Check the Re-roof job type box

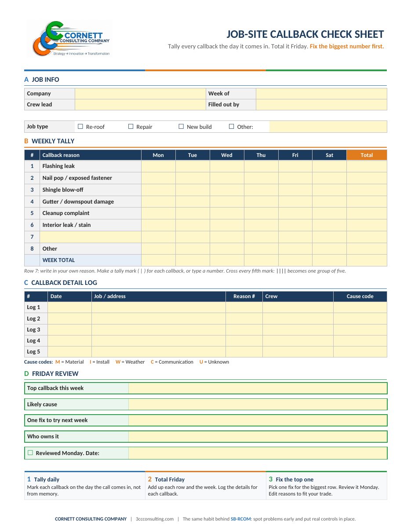(x=80, y=127)
